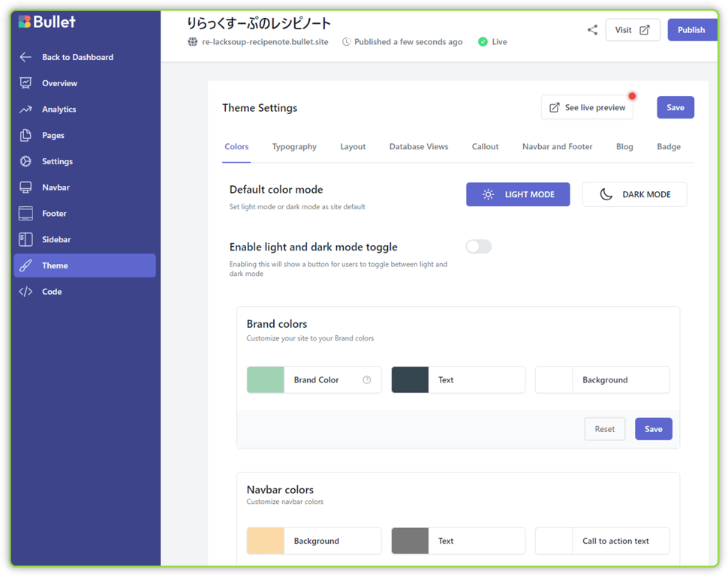Switch to the Colors tab
The width and height of the screenshot is (728, 576).
236,147
